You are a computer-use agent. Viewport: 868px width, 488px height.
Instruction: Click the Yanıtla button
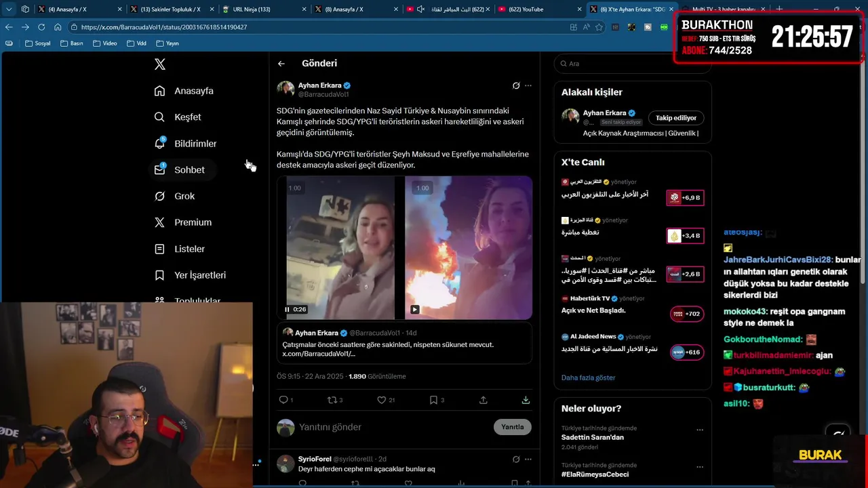(513, 427)
